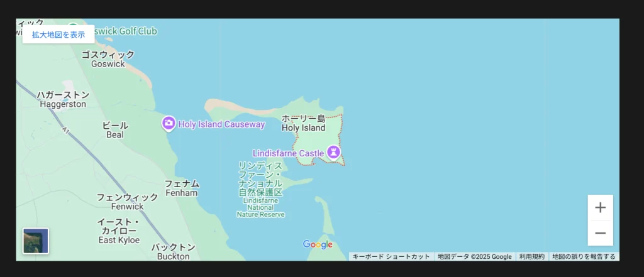This screenshot has width=644, height=277.
Task: Click the 地図データ ©2025 Google text
Action: tap(474, 256)
